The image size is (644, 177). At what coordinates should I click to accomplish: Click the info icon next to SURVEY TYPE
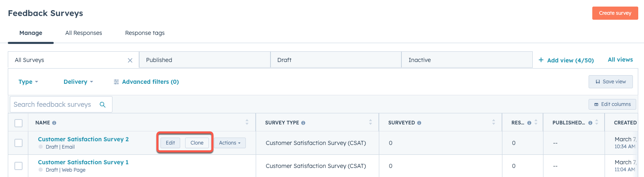point(303,123)
